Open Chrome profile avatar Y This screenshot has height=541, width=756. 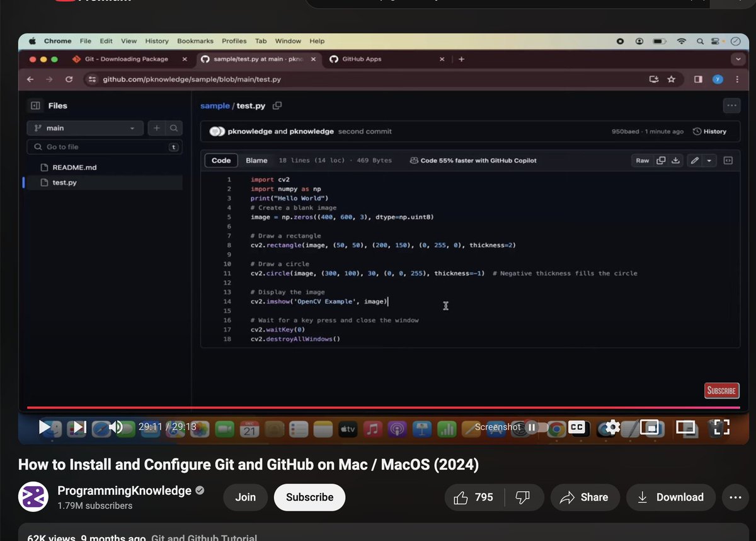[x=718, y=79]
